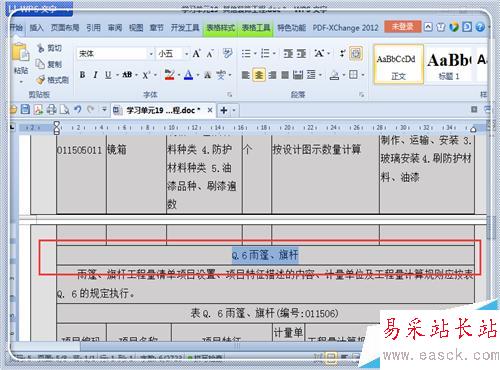500x370 pixels.
Task: Clear formatting using eraser icon
Action: [227, 53]
